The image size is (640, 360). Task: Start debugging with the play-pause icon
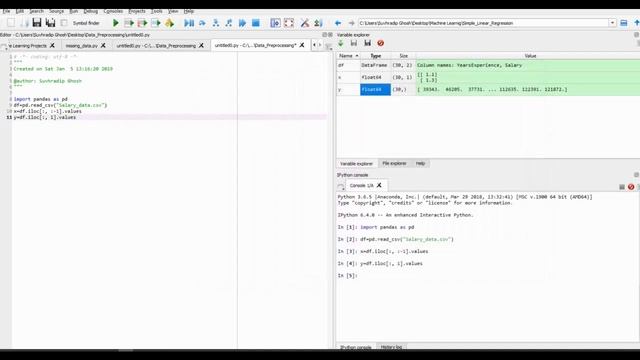coord(189,23)
